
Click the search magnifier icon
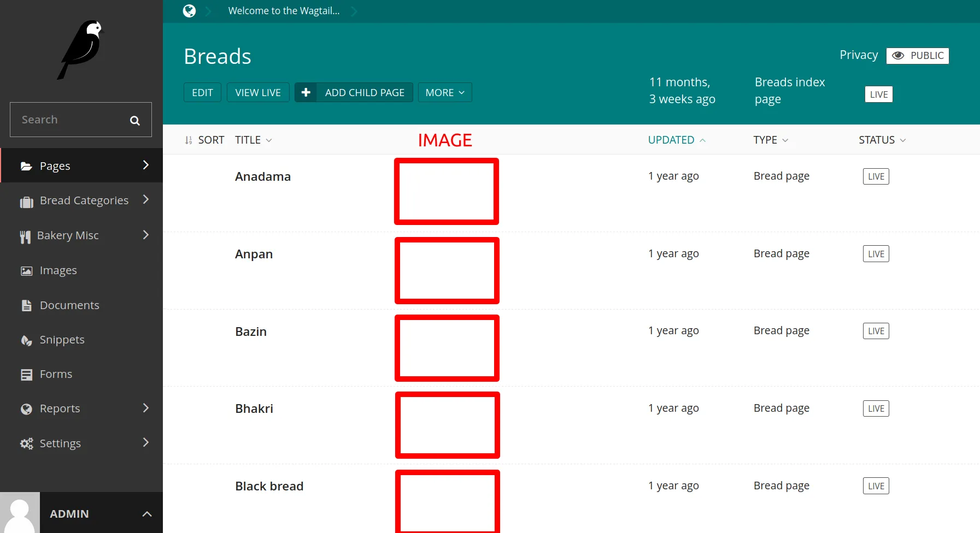pyautogui.click(x=134, y=120)
